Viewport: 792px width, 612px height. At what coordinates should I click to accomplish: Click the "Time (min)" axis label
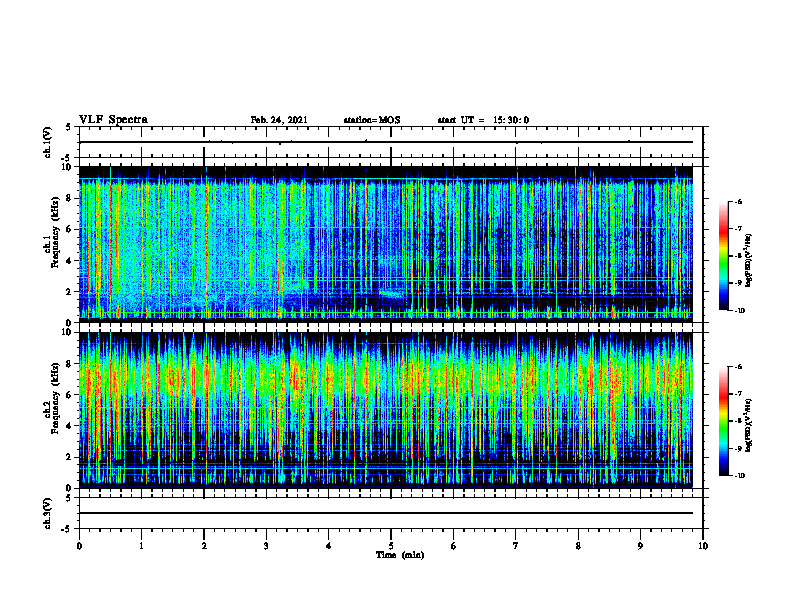(400, 555)
